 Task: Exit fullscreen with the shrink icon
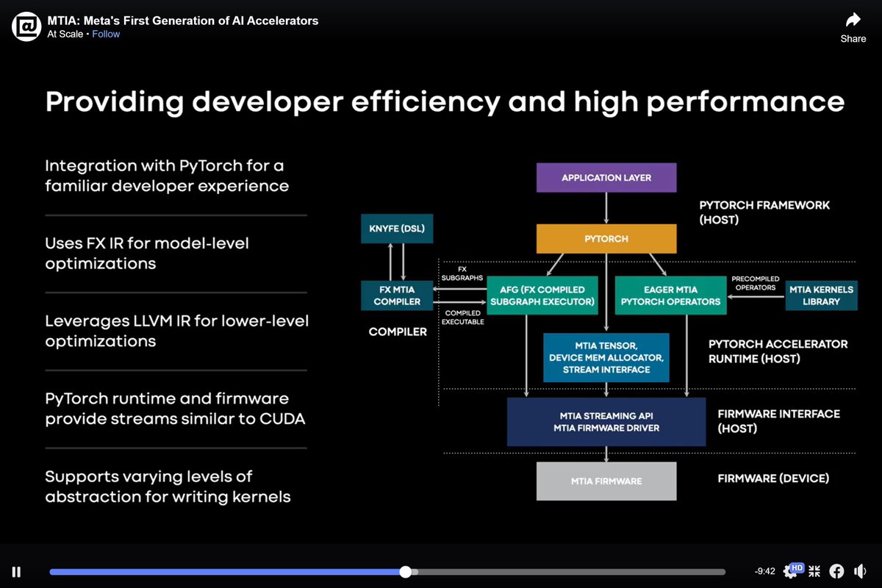(814, 570)
